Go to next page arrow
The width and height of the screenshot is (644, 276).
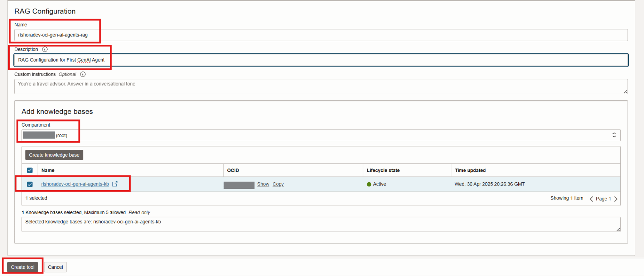(616, 199)
